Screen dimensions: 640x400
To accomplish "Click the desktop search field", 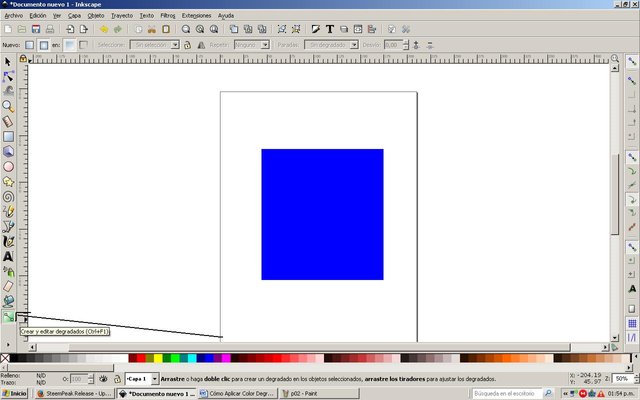I will pyautogui.click(x=507, y=393).
